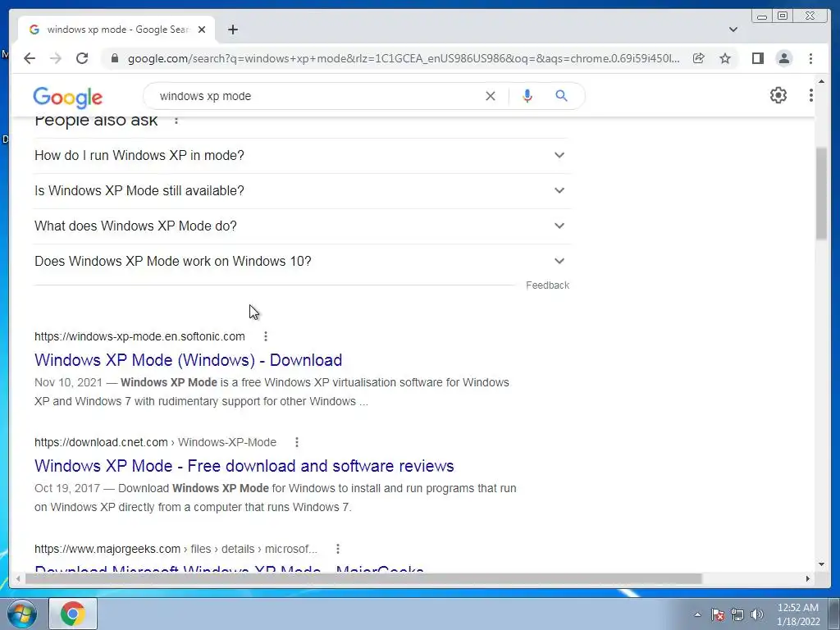Screen dimensions: 840x630
Task: Click the Feedback link
Action: click(547, 285)
